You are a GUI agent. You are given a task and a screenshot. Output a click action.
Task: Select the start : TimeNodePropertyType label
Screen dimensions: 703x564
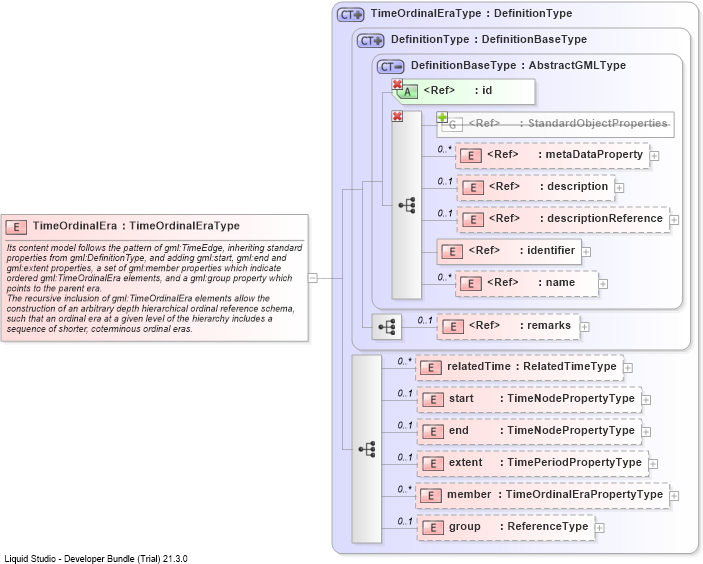[542, 399]
